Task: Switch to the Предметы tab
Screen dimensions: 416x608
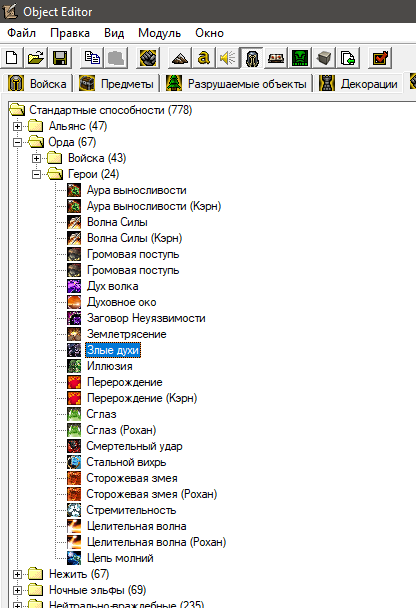Action: pos(116,83)
